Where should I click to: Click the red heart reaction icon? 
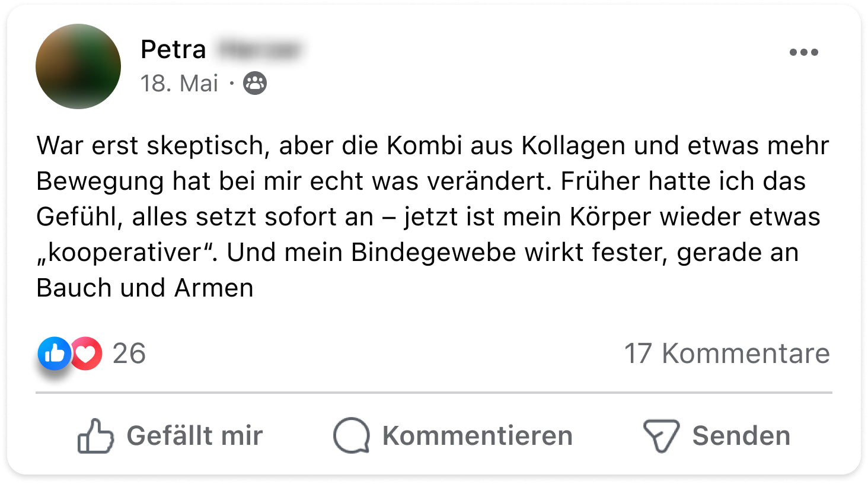(x=87, y=354)
